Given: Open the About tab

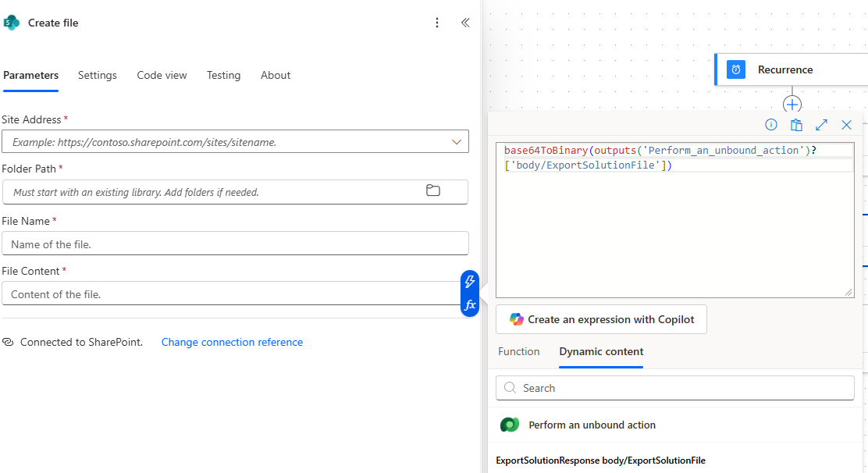Looking at the screenshot, I should click(275, 75).
